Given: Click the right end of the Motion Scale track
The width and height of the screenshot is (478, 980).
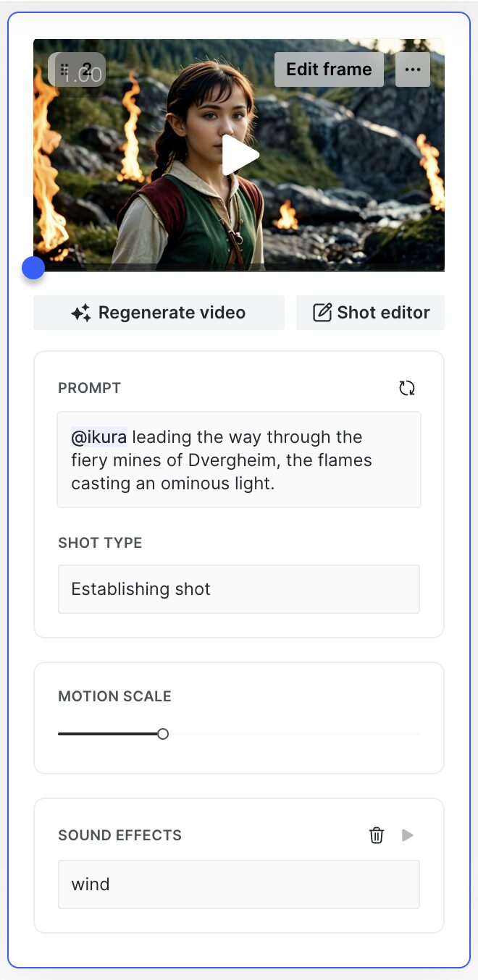Looking at the screenshot, I should tap(417, 734).
